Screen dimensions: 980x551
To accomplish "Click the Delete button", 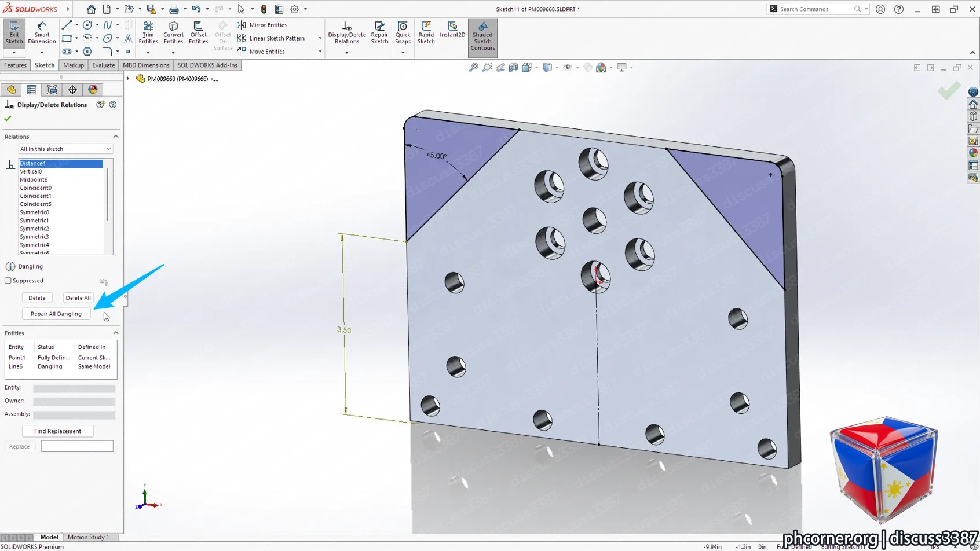I will (x=37, y=298).
